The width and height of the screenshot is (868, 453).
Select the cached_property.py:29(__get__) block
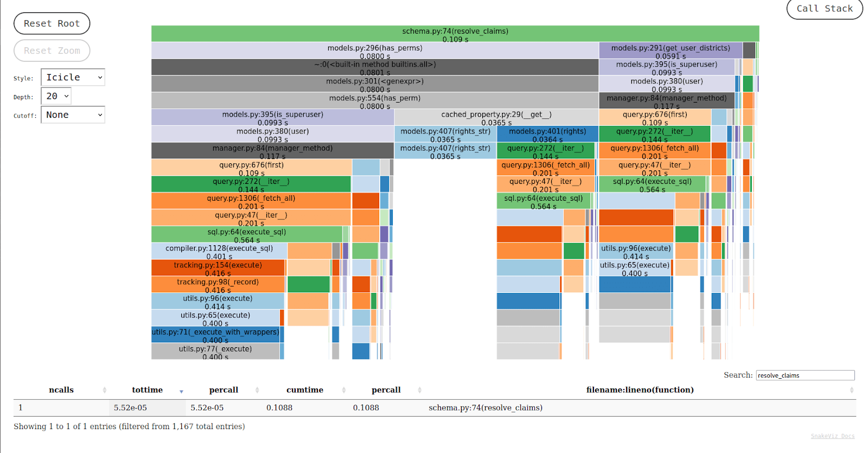(496, 117)
